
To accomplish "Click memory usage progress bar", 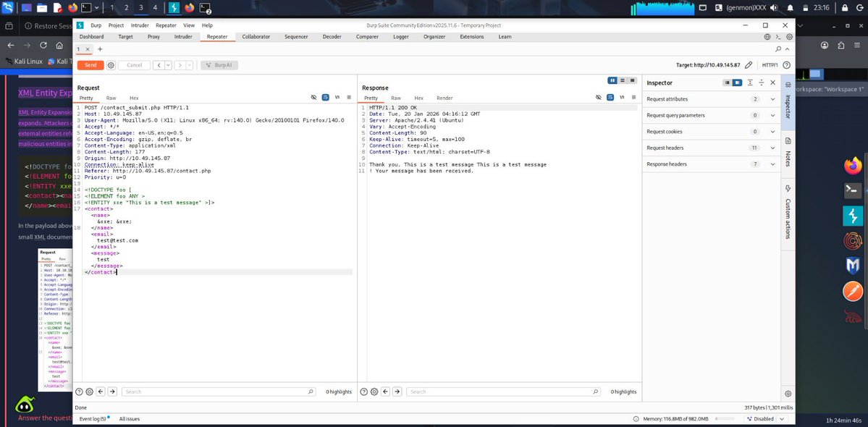I will click(723, 419).
